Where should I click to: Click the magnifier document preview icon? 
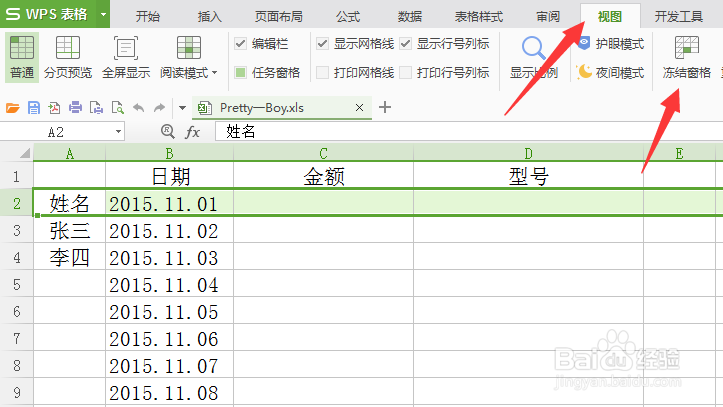coord(118,108)
